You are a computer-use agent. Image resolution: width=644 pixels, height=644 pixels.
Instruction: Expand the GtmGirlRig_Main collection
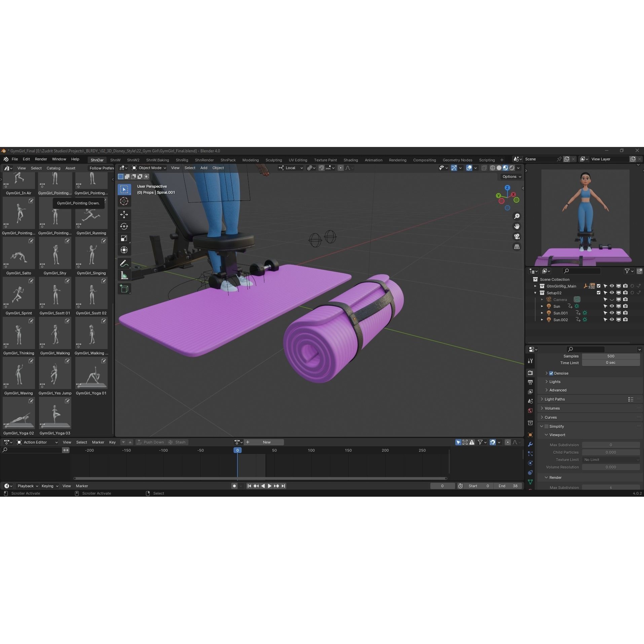tap(535, 286)
